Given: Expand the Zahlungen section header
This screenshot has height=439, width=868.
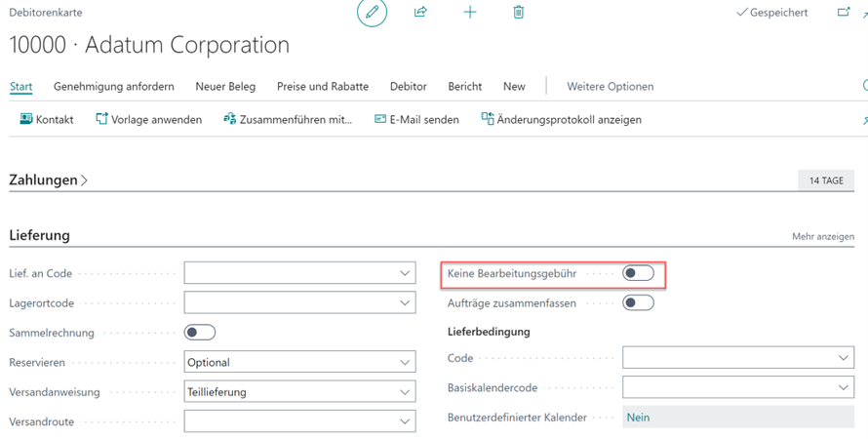Looking at the screenshot, I should 49,180.
